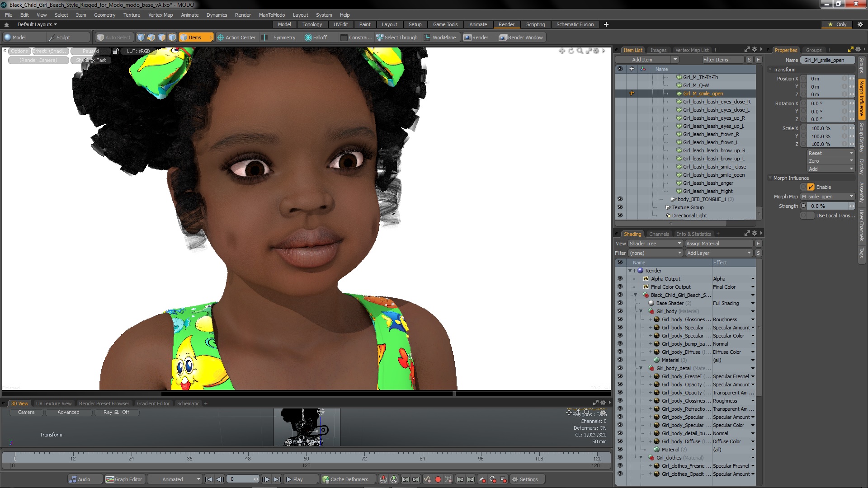Jump to last frame

point(277,479)
